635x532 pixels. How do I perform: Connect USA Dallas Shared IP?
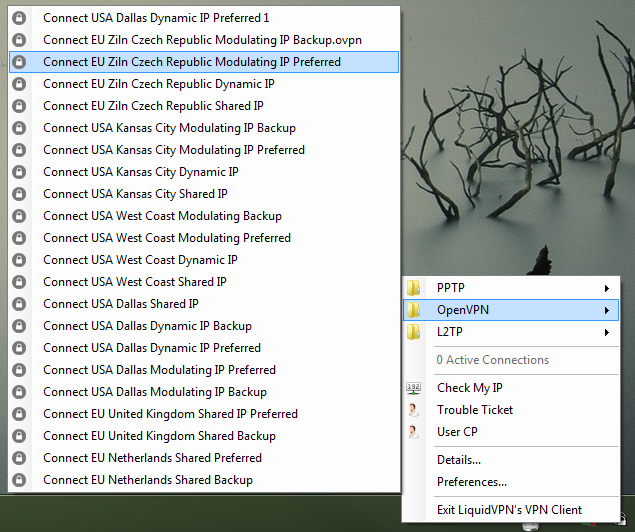[204, 304]
